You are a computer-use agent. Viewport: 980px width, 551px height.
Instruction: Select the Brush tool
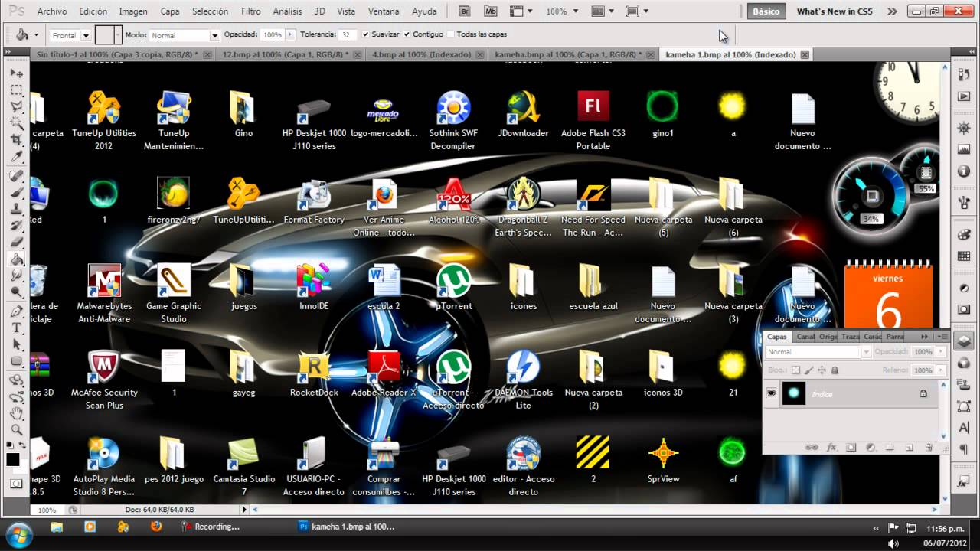[x=16, y=192]
